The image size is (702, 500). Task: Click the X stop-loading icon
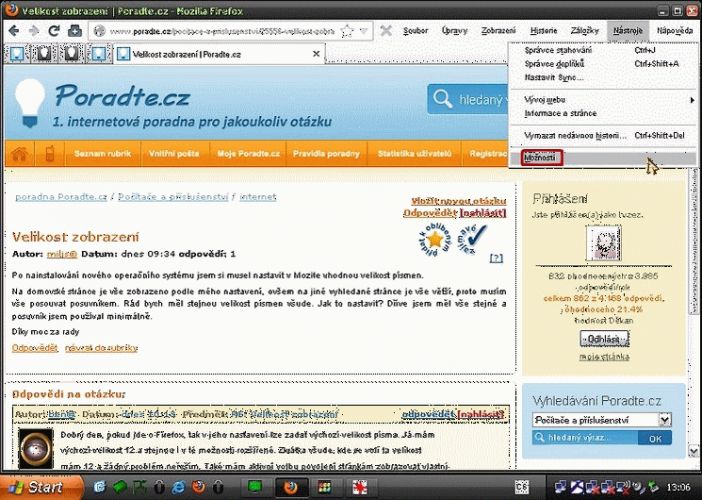pos(386,31)
